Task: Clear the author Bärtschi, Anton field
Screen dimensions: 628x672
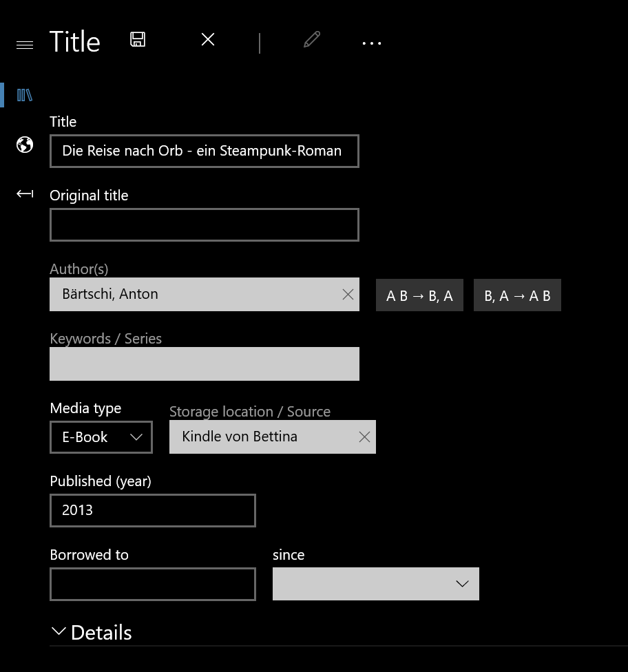Action: click(x=348, y=295)
